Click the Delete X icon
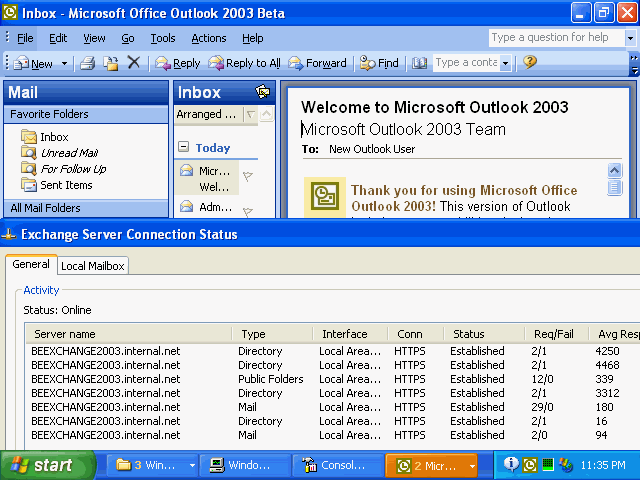 pos(133,62)
